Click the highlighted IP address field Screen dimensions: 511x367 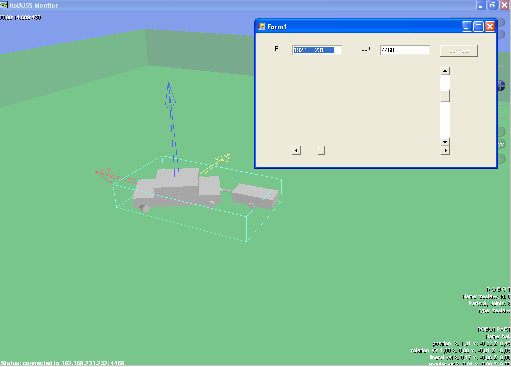point(317,50)
